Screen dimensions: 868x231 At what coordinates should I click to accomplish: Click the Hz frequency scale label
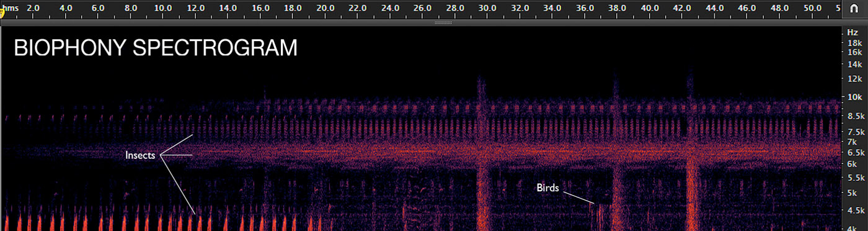coord(852,32)
